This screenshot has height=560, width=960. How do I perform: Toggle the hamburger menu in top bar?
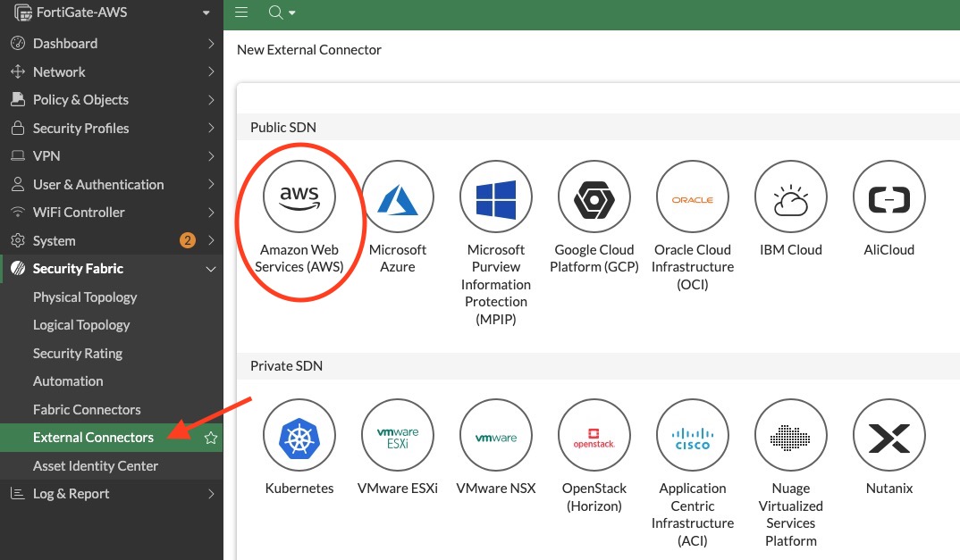click(241, 13)
